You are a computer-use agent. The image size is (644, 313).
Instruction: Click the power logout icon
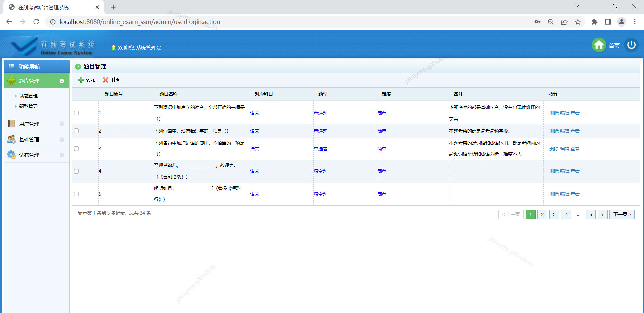631,45
